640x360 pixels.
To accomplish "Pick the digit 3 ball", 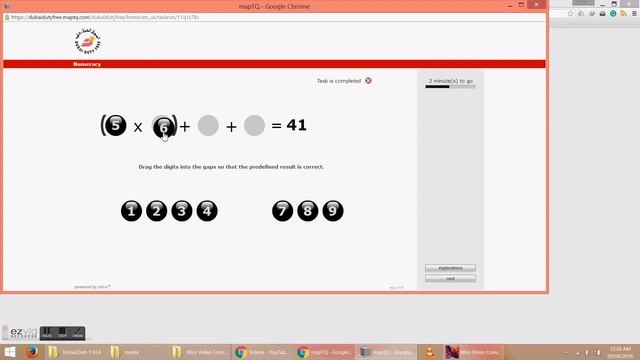I will point(182,211).
